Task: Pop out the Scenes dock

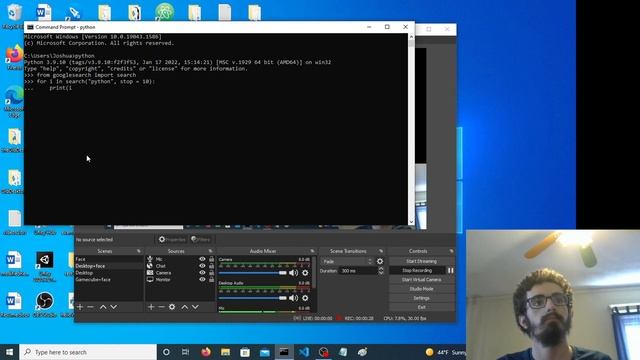Action: 138,251
